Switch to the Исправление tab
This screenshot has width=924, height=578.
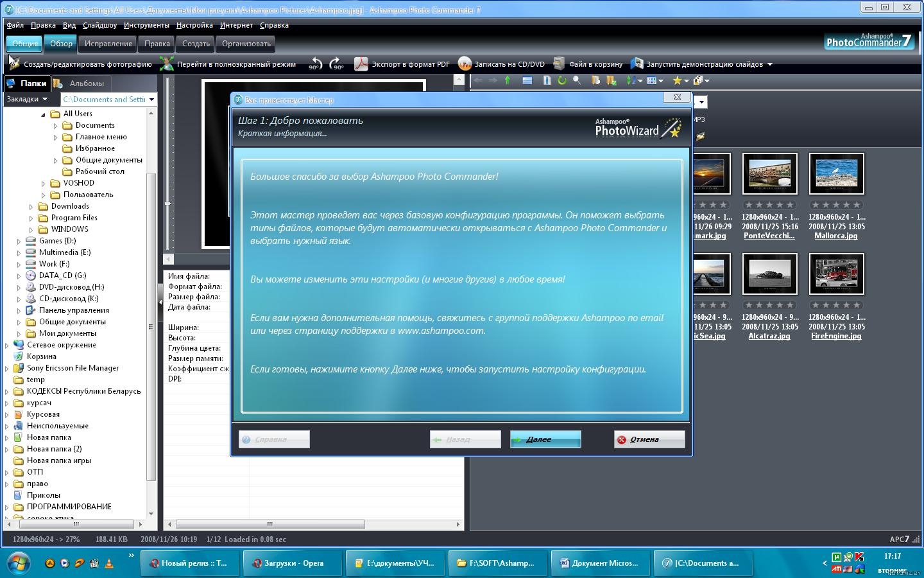pyautogui.click(x=108, y=44)
